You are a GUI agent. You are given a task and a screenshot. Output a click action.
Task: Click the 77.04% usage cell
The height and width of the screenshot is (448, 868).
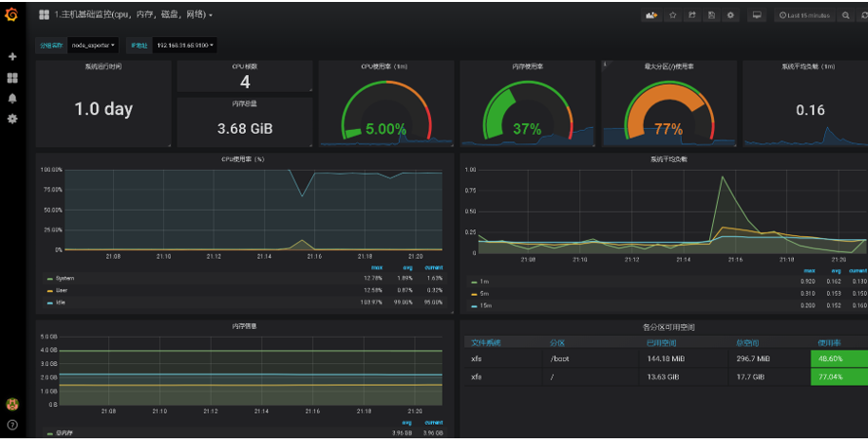click(x=839, y=377)
